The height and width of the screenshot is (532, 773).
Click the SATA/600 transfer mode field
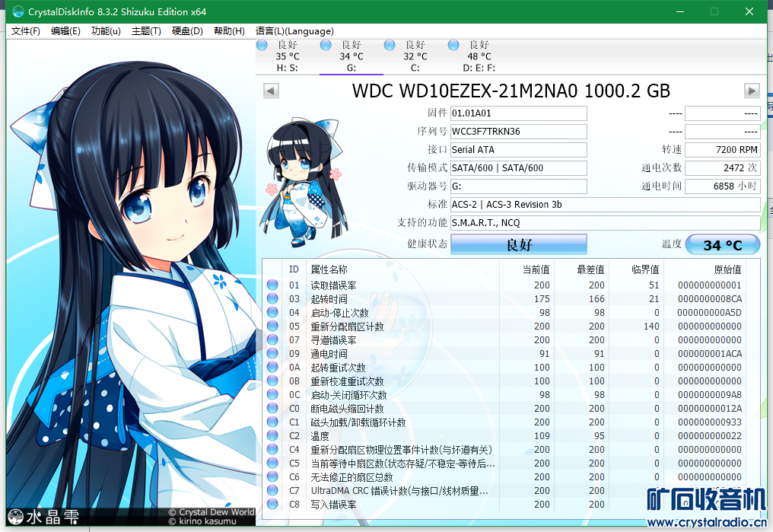click(x=519, y=168)
